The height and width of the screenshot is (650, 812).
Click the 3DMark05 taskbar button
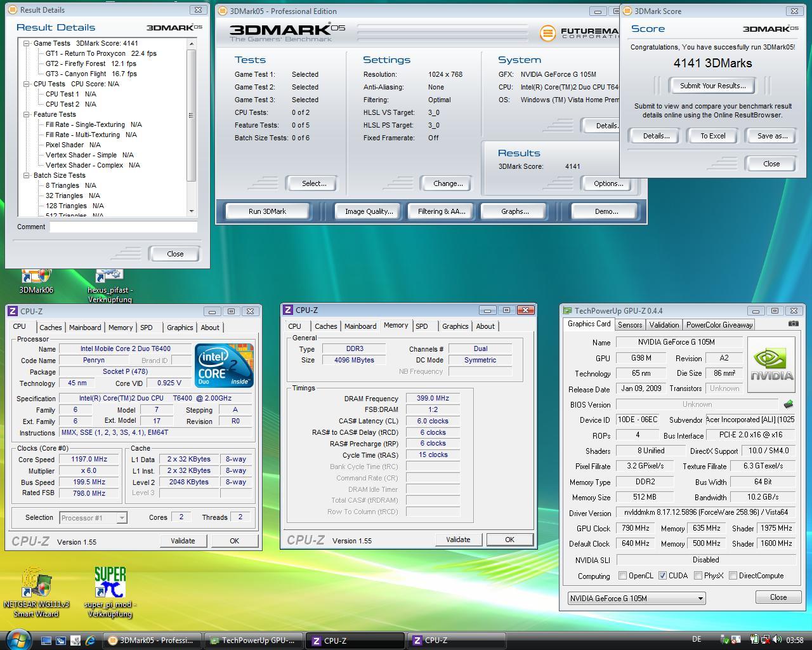152,640
